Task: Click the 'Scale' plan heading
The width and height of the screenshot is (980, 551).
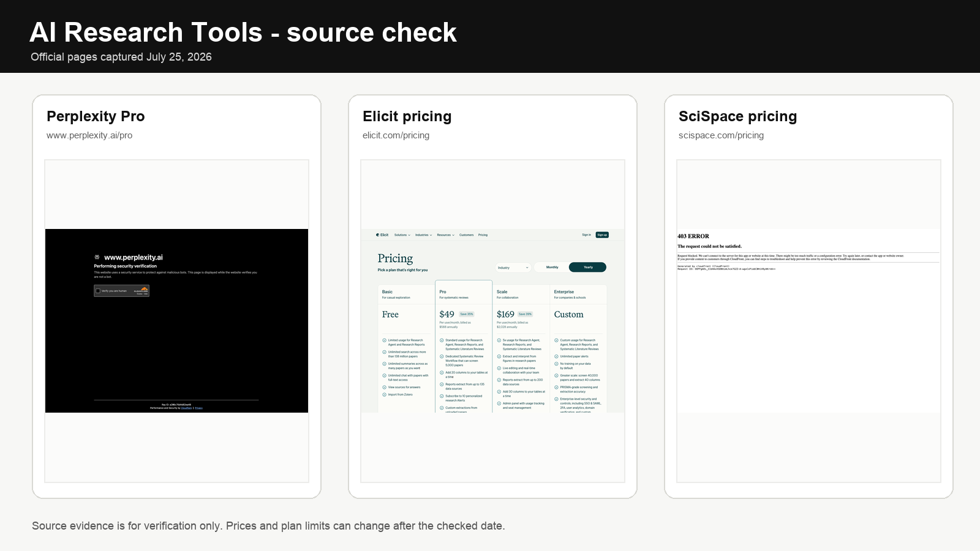Action: click(x=502, y=292)
